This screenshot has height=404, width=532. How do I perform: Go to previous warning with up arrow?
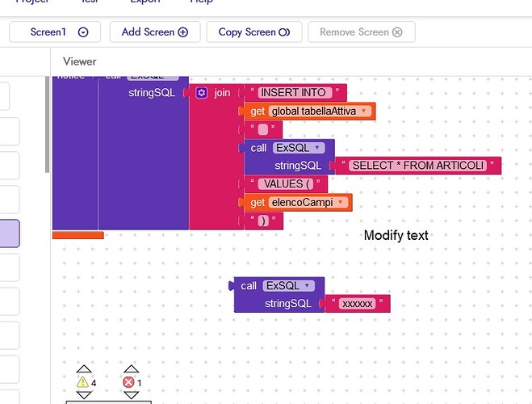pos(84,369)
